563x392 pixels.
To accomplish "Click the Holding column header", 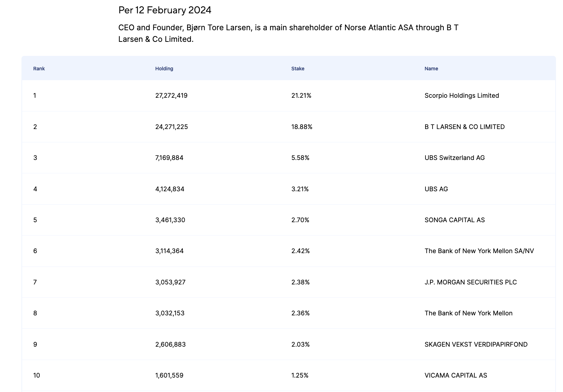I will point(164,69).
